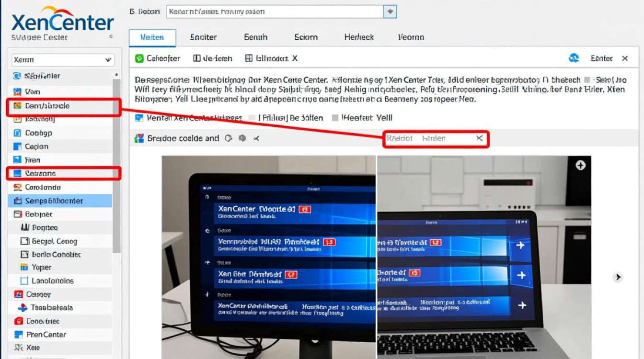
Task: Open the Snoiter tab
Action: (x=203, y=37)
